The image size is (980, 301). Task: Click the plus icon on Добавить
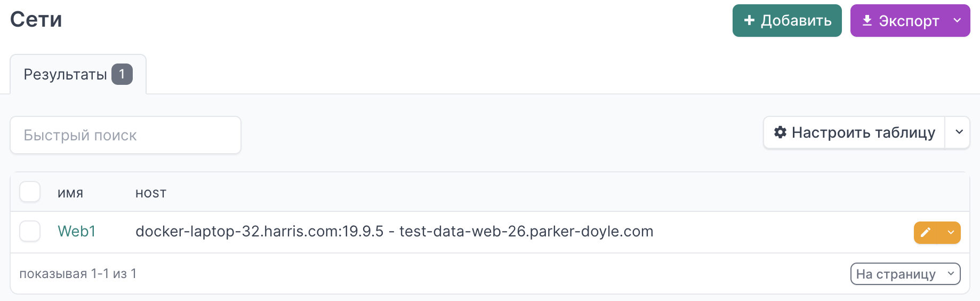749,20
